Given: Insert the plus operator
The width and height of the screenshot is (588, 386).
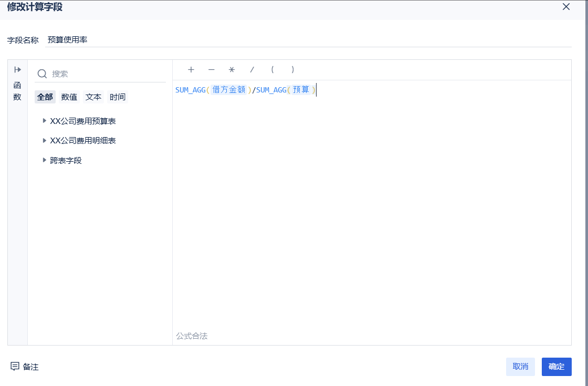Looking at the screenshot, I should click(x=191, y=69).
